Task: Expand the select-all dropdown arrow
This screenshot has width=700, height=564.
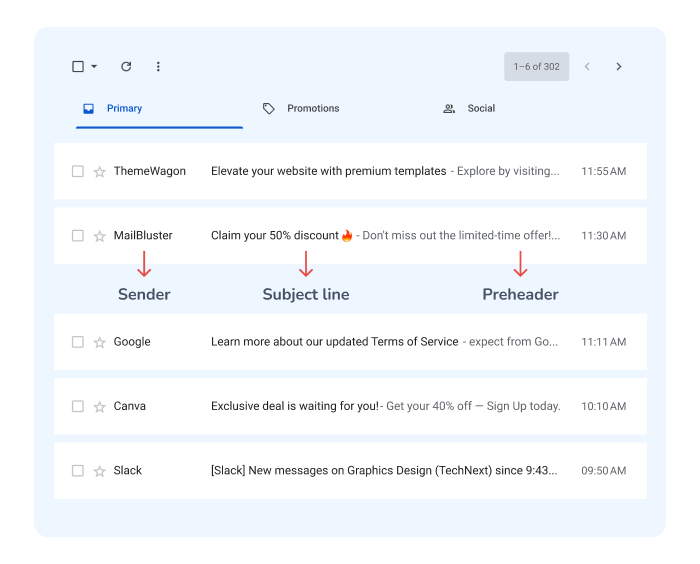Action: click(94, 67)
